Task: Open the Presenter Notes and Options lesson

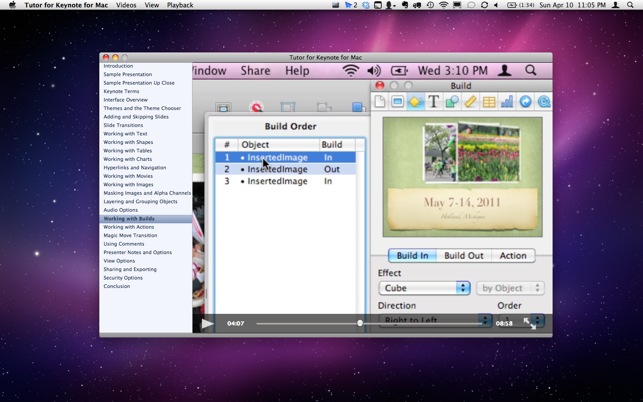Action: click(137, 252)
